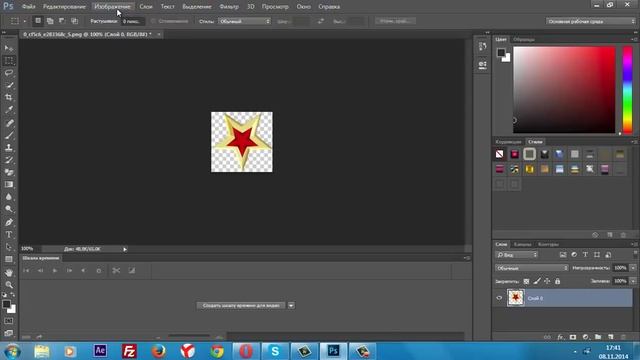The image size is (640, 360).
Task: Select the Brush tool
Action: [9, 135]
